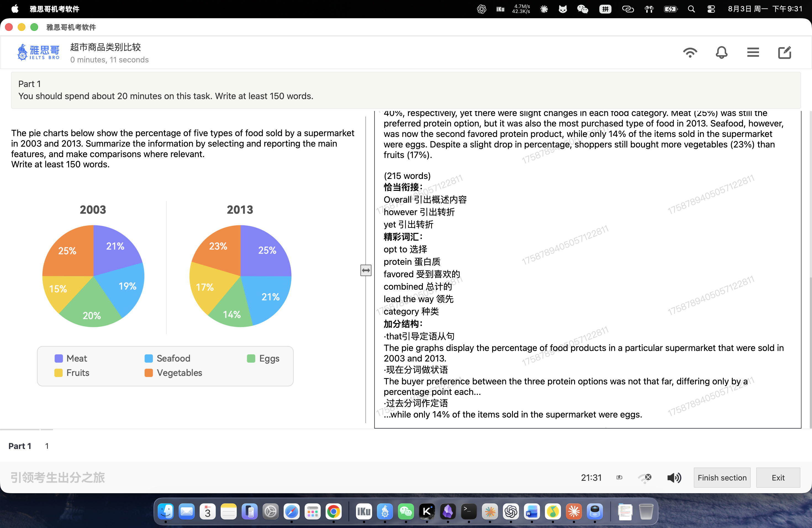Click the (215 words) count text

(407, 176)
